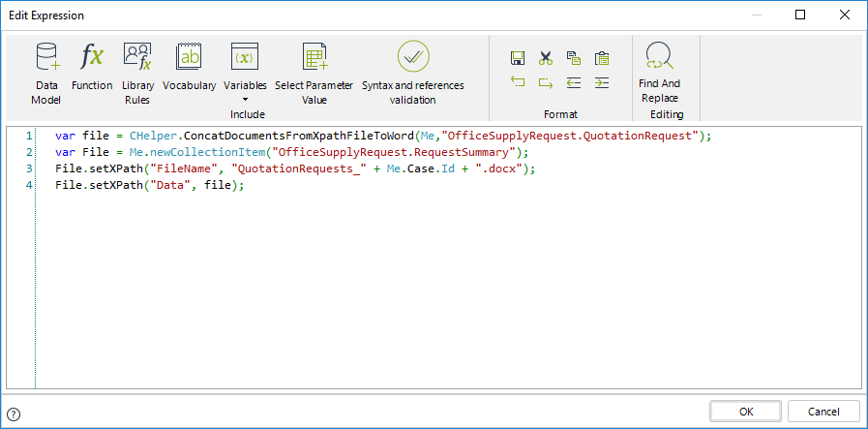
Task: Run Syntax and references validation
Action: (413, 74)
